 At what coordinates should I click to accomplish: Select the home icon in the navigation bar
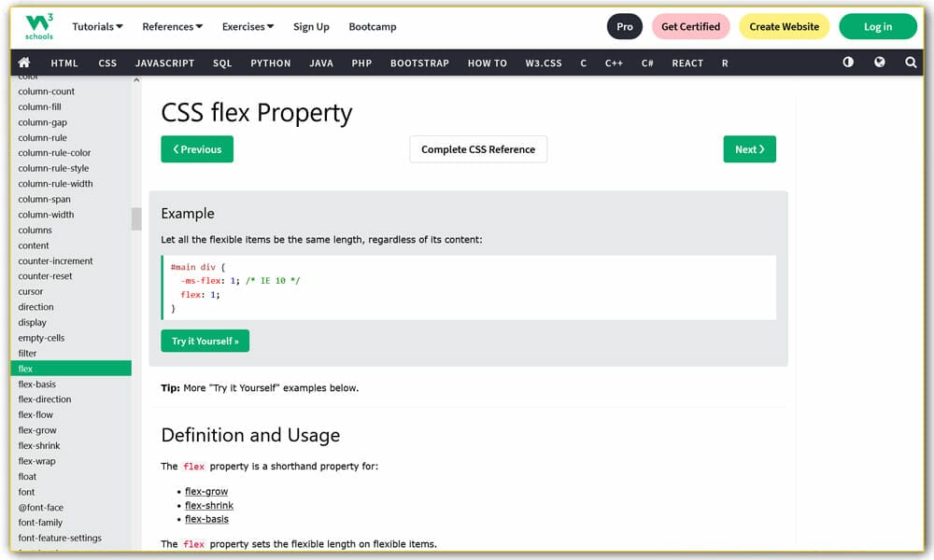[x=24, y=63]
